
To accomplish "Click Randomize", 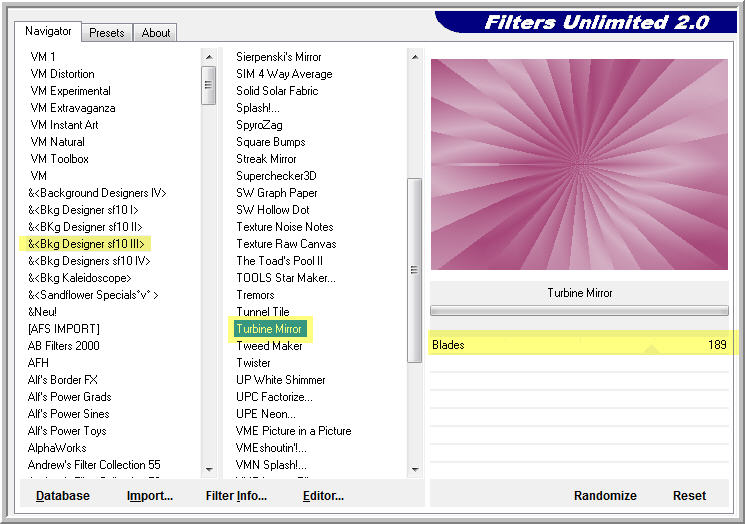I will click(x=605, y=495).
